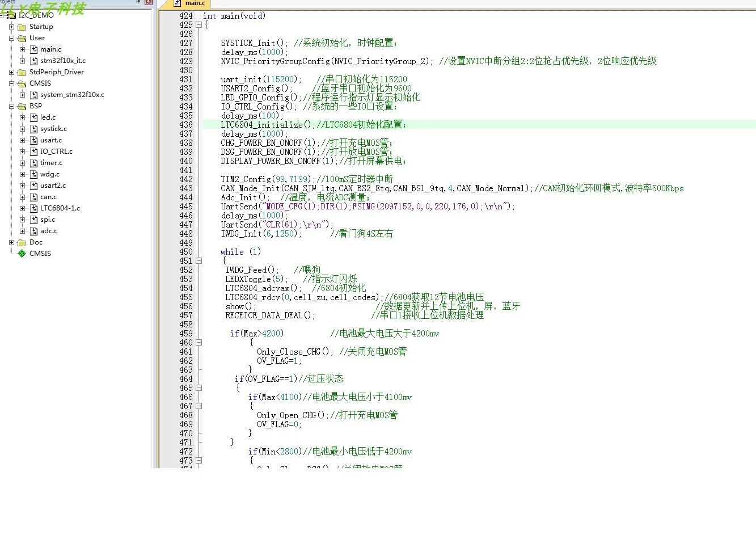This screenshot has width=756, height=539.
Task: Click the file icon beside system_stm32f10x.c
Action: click(33, 95)
